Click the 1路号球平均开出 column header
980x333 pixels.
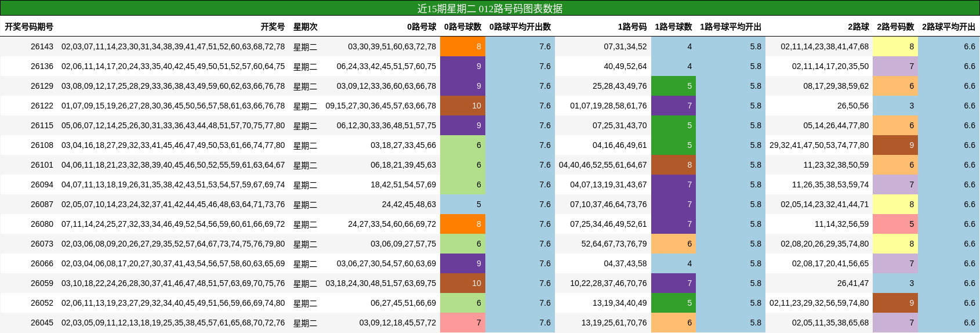coord(731,27)
